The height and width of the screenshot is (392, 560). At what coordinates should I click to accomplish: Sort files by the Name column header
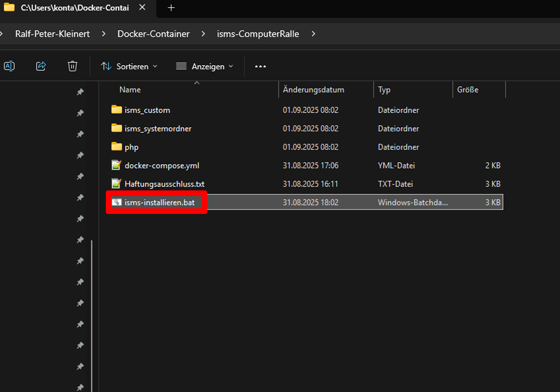(x=130, y=90)
